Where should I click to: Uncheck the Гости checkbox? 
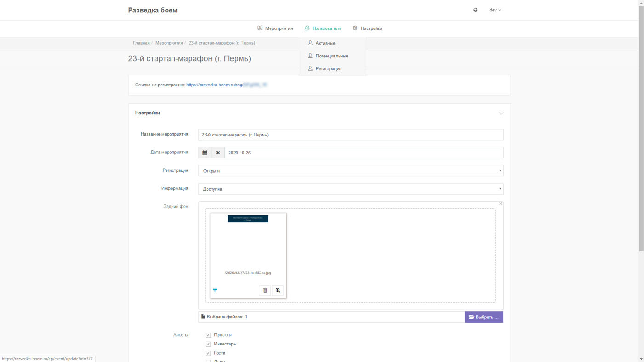click(x=208, y=353)
